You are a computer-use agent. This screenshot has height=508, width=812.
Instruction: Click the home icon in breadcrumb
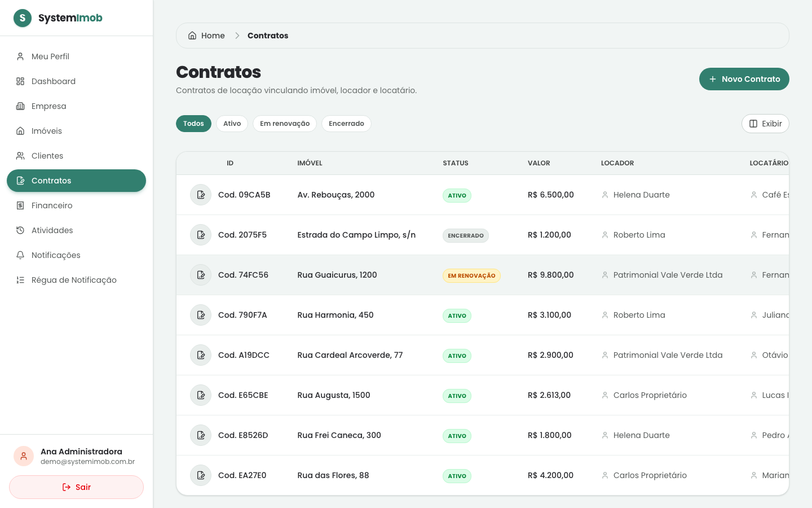[x=192, y=36]
